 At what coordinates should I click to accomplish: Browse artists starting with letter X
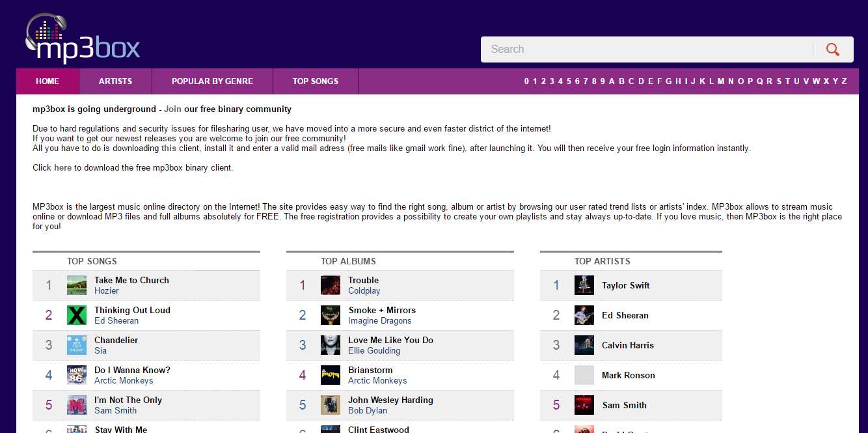(826, 81)
